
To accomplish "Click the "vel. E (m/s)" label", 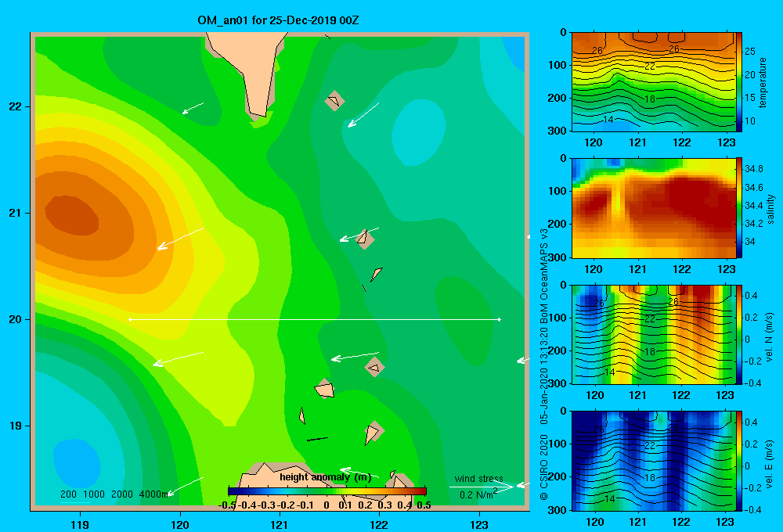I will (x=770, y=463).
